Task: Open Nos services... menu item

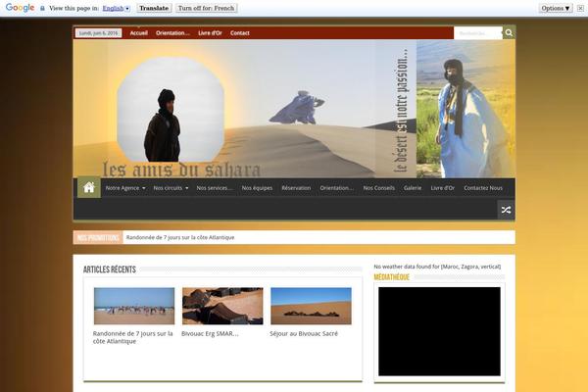Action: pyautogui.click(x=215, y=188)
